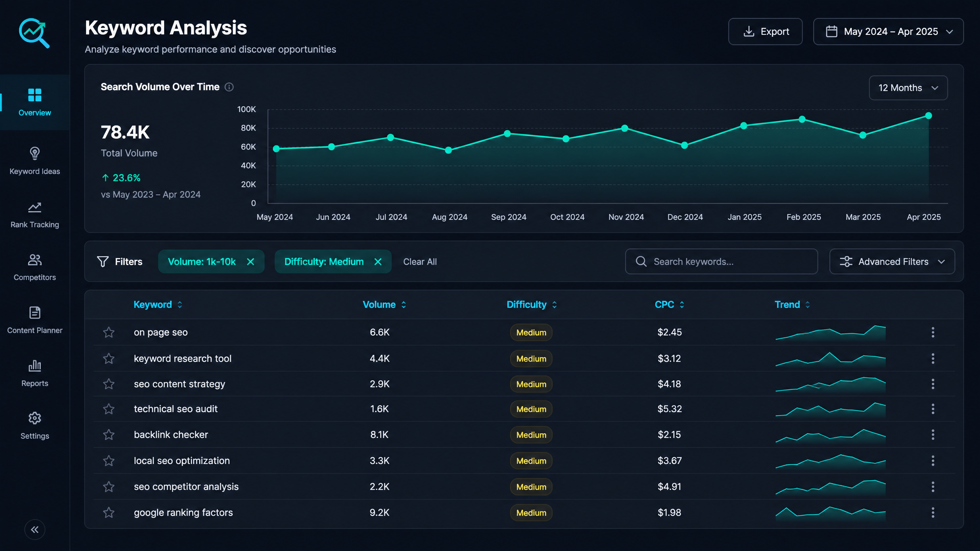Viewport: 980px width, 551px height.
Task: Click the Export button
Action: click(765, 32)
